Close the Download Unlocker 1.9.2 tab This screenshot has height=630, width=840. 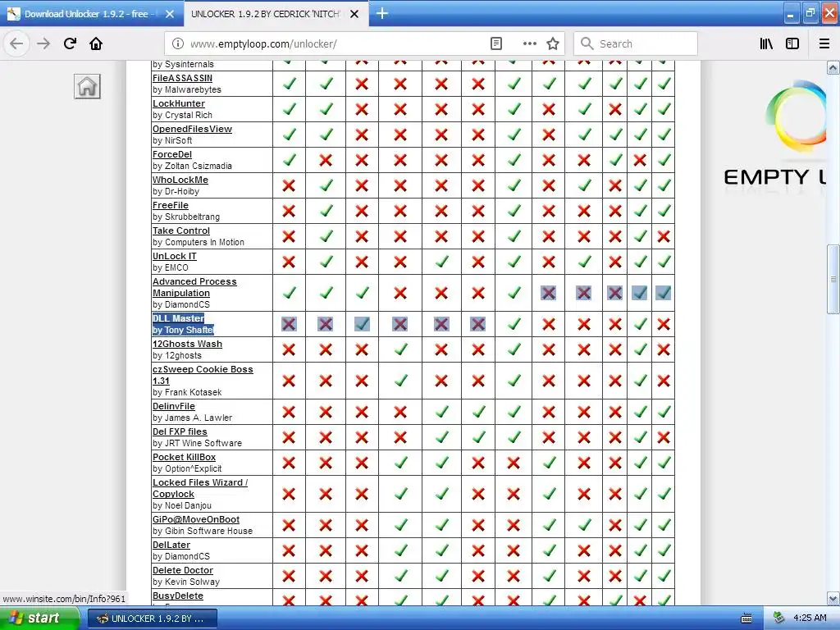pos(169,14)
